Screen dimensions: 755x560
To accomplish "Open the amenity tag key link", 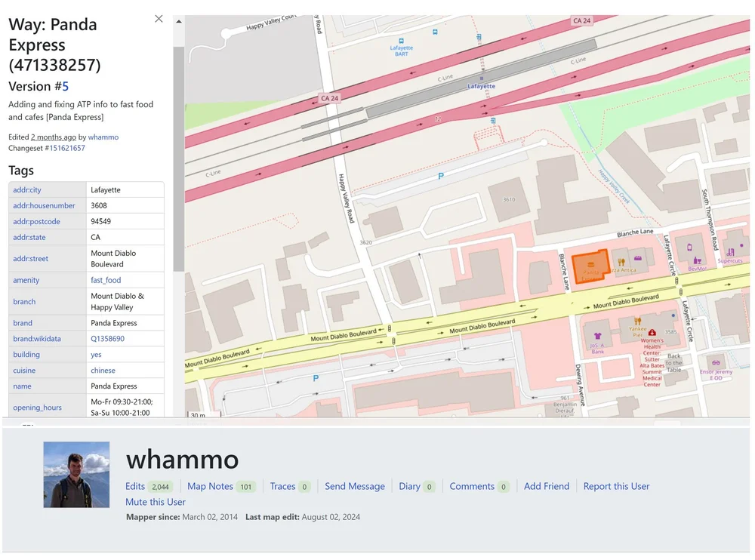I will 26,280.
